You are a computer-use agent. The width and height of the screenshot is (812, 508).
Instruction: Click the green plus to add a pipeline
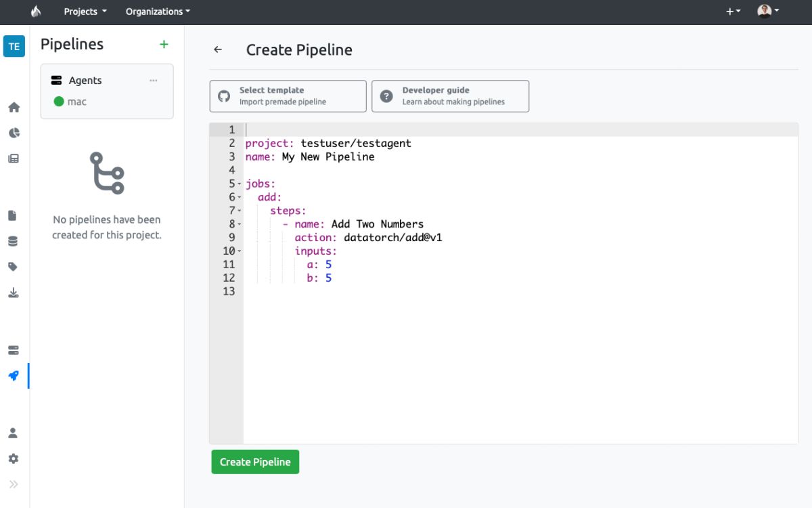click(x=164, y=44)
